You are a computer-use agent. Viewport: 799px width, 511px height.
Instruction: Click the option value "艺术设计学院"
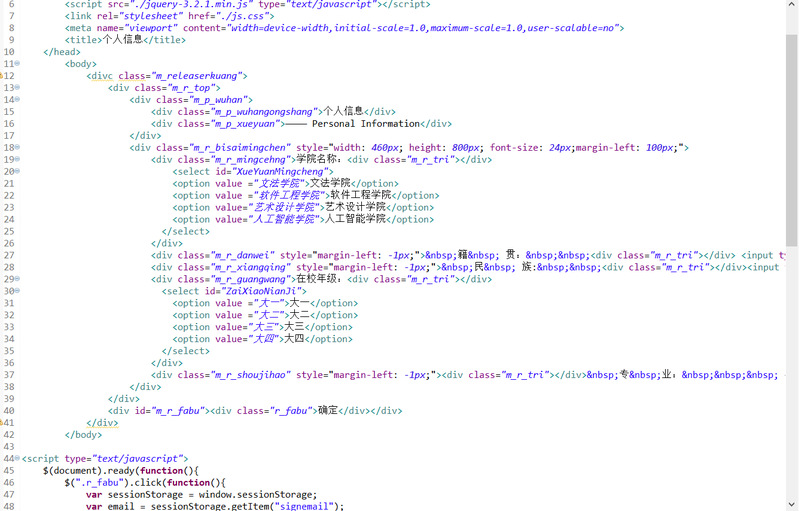pyautogui.click(x=284, y=207)
